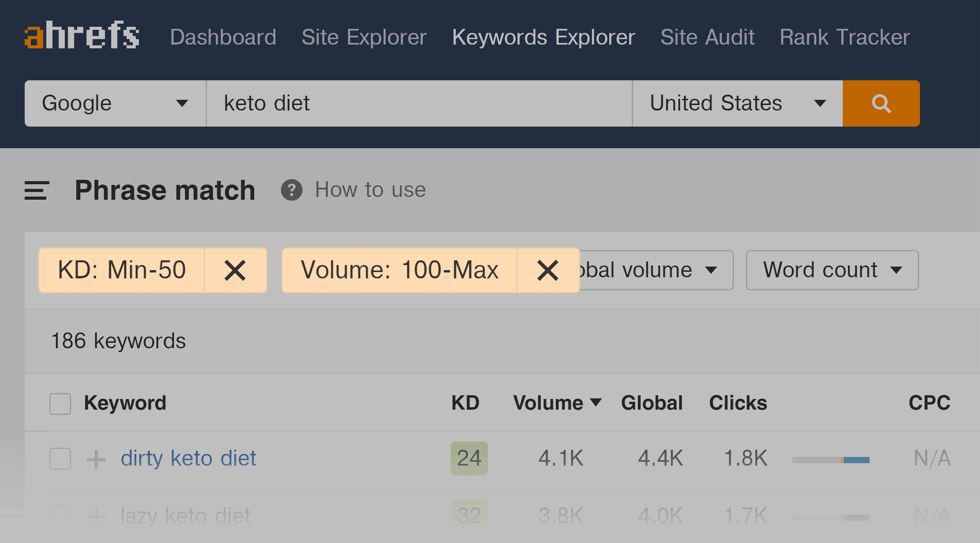Click the 4.4K global volume value

click(x=661, y=458)
